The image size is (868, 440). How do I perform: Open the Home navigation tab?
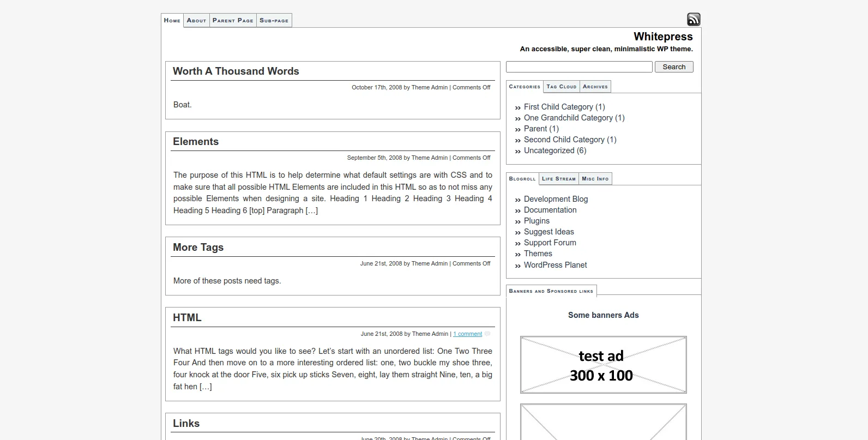point(172,20)
